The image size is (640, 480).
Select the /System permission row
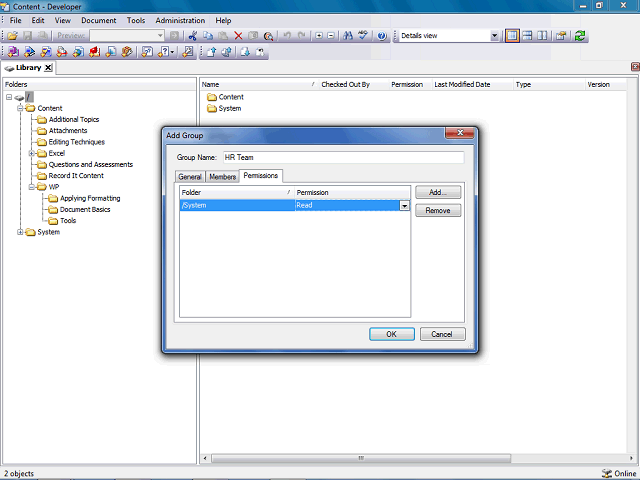click(x=295, y=205)
